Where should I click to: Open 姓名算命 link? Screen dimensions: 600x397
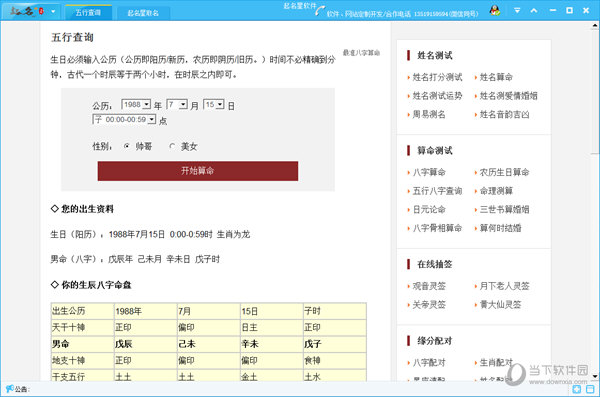496,77
